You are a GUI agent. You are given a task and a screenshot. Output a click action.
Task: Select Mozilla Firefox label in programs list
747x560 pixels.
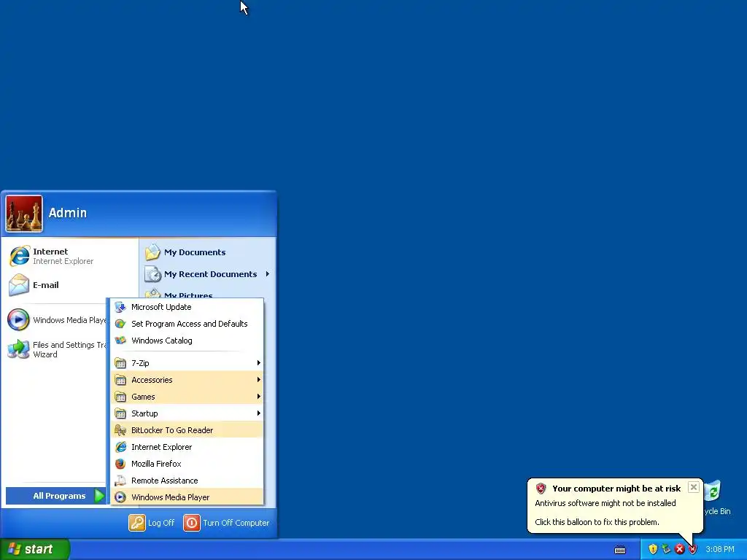coord(156,464)
